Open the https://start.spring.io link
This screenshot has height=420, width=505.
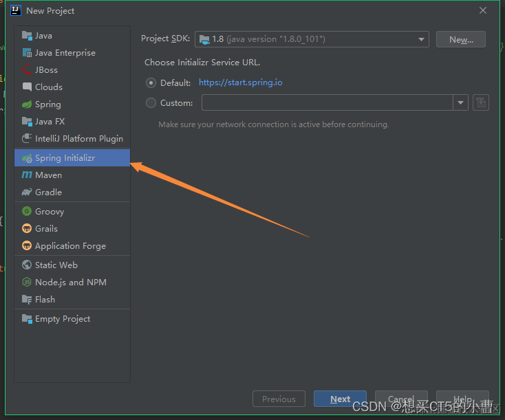[x=241, y=82]
